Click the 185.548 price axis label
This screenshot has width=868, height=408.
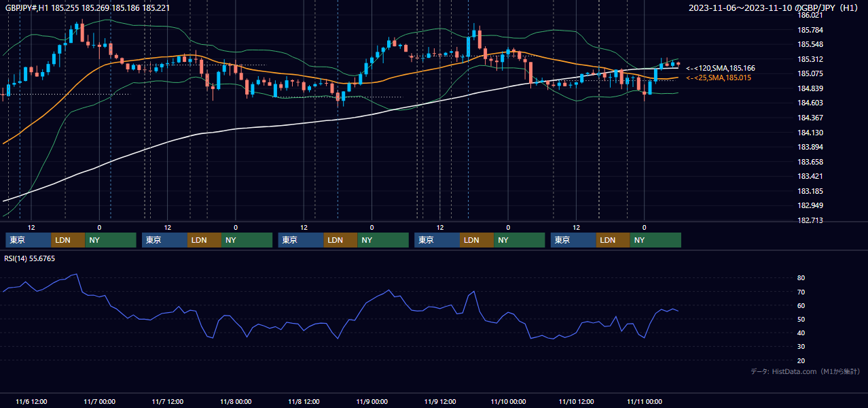(810, 44)
